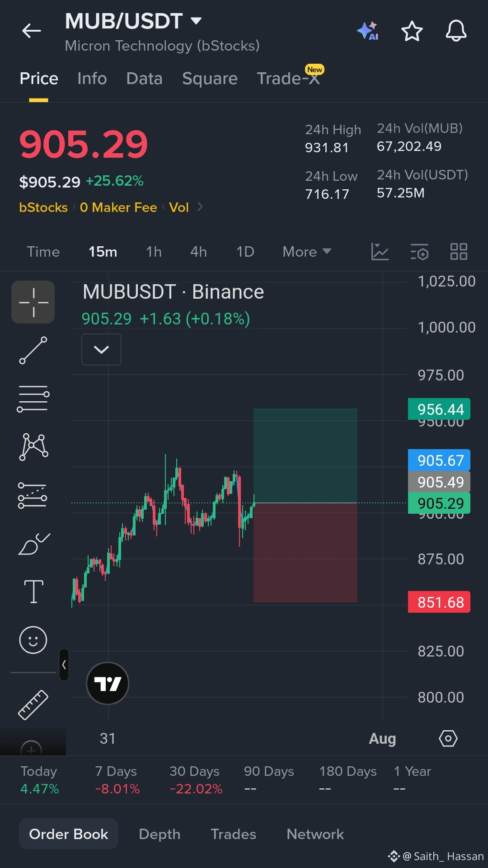Tap the 905.67 blue price label
The height and width of the screenshot is (868, 488).
pos(439,460)
